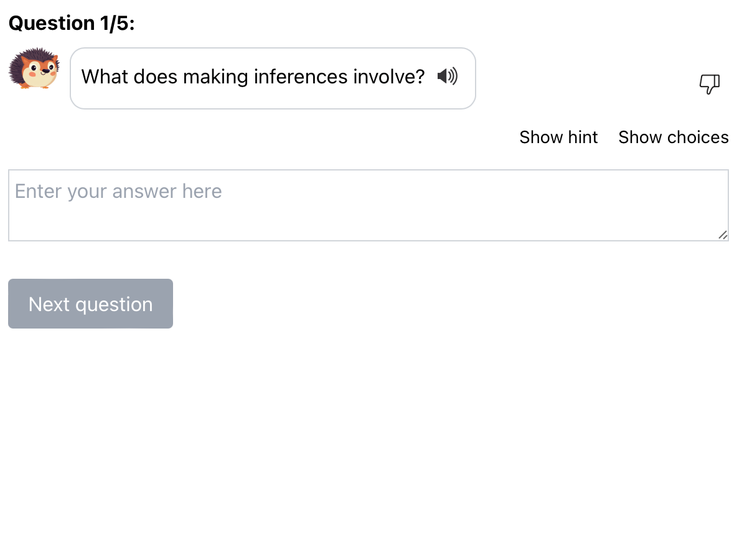This screenshot has width=747, height=560.
Task: Click the question speech bubble text
Action: click(253, 77)
